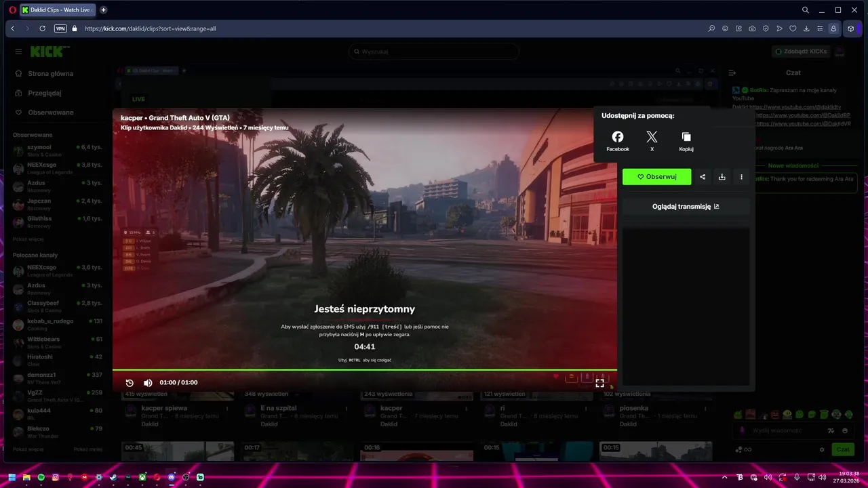Open the browser profile account icon
The height and width of the screenshot is (488, 868).
pyautogui.click(x=833, y=28)
